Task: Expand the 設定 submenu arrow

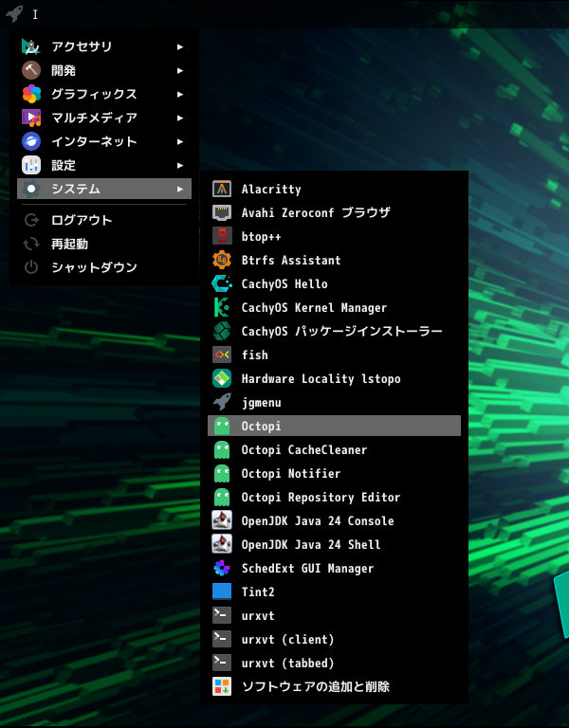Action: [x=180, y=165]
